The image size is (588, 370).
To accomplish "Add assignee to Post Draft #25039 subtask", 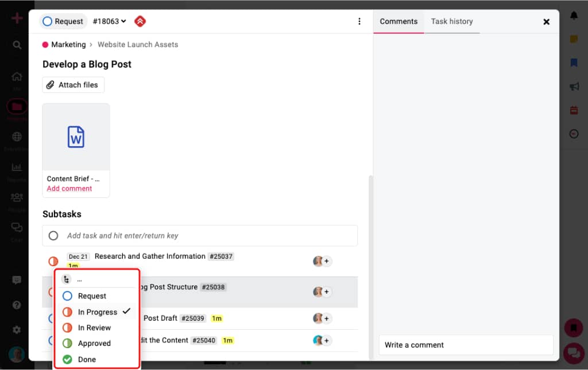I will [327, 318].
